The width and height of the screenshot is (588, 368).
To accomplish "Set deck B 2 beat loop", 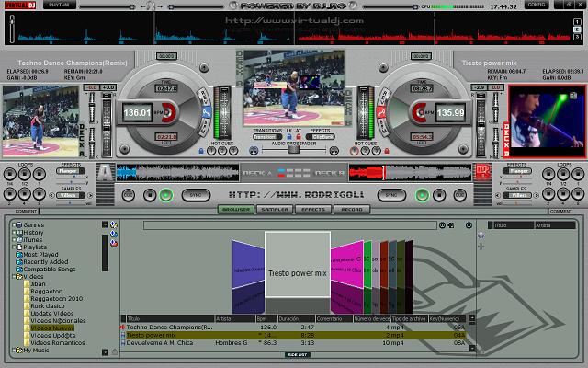I will (548, 194).
